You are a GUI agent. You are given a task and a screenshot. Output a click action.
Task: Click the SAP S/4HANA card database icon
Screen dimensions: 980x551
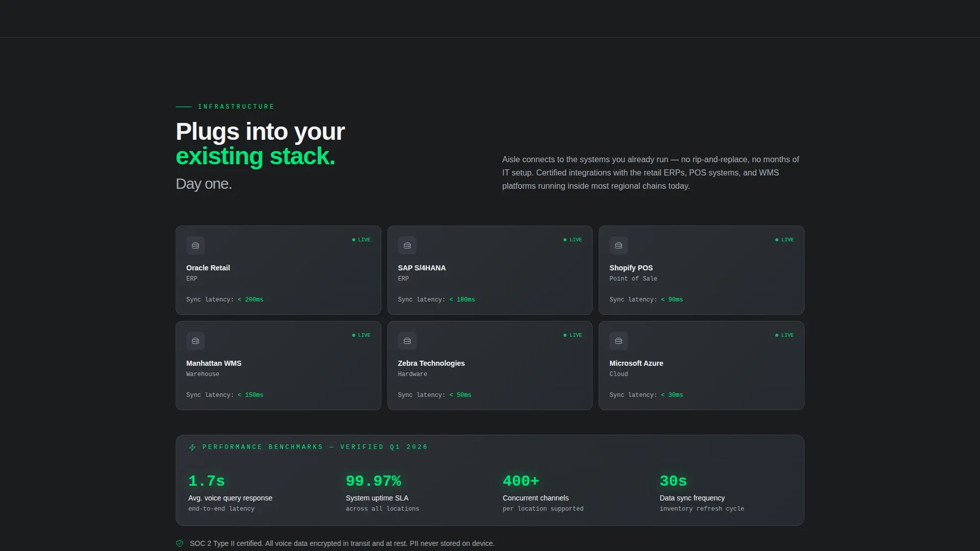pos(407,245)
